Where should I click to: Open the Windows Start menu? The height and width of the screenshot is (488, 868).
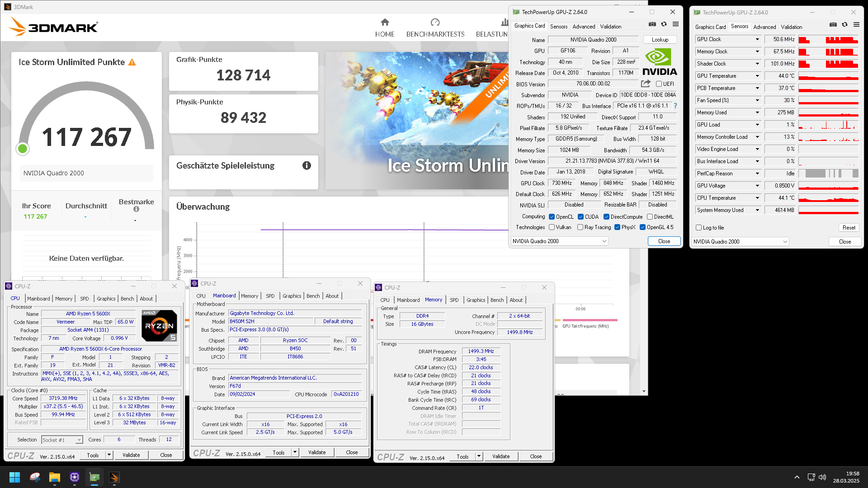click(x=14, y=477)
